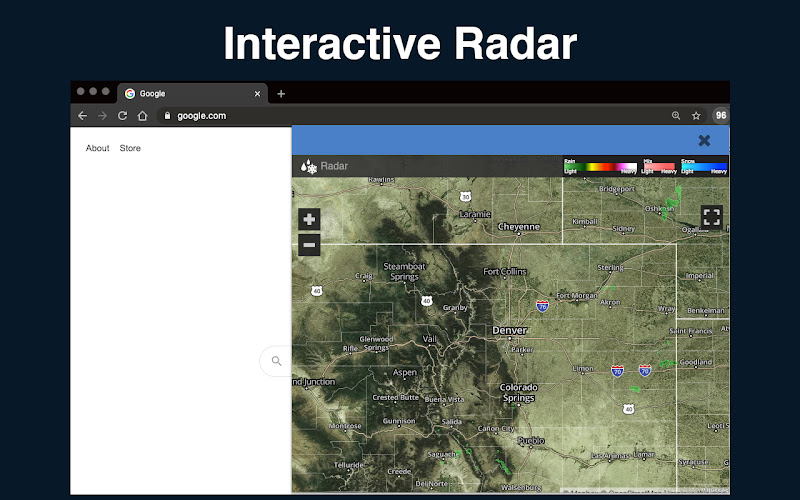Click the Radar label with rain-snow icon
Screen dimensions: 800x500
coord(324,166)
